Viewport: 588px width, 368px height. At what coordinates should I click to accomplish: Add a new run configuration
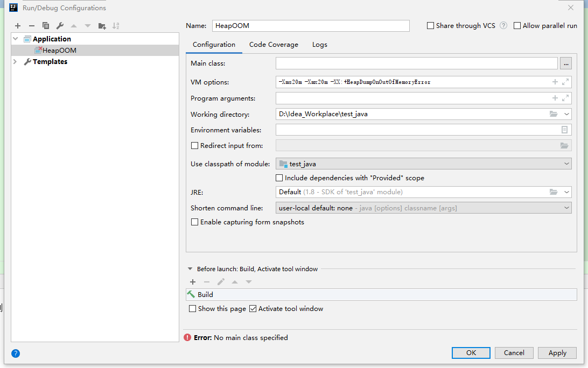tap(18, 26)
